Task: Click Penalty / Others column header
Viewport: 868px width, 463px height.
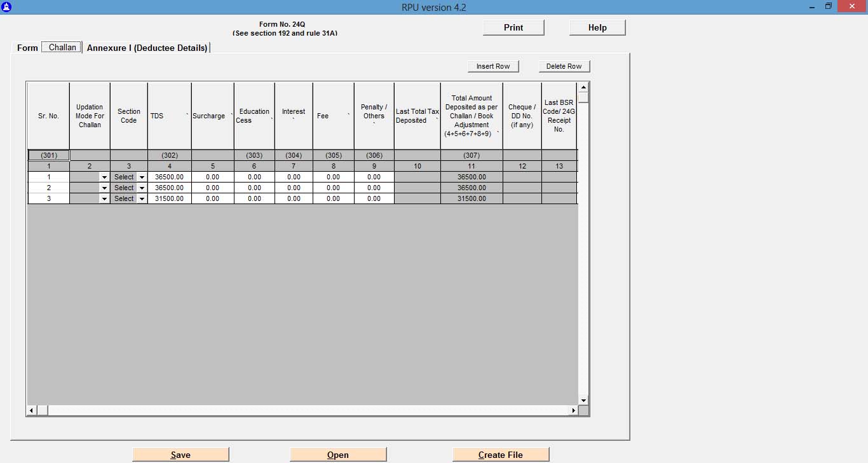Action: pos(374,116)
